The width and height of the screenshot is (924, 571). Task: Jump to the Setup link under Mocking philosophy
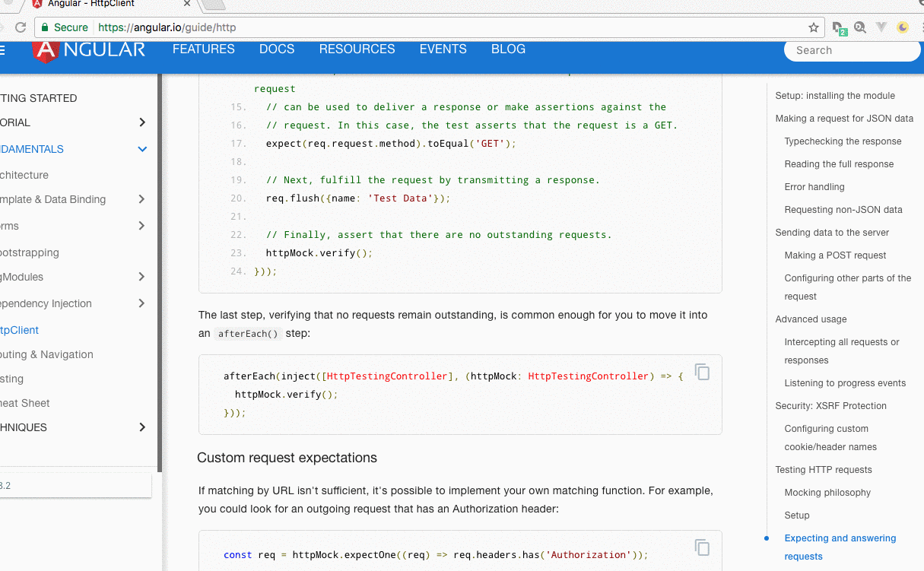coord(797,515)
